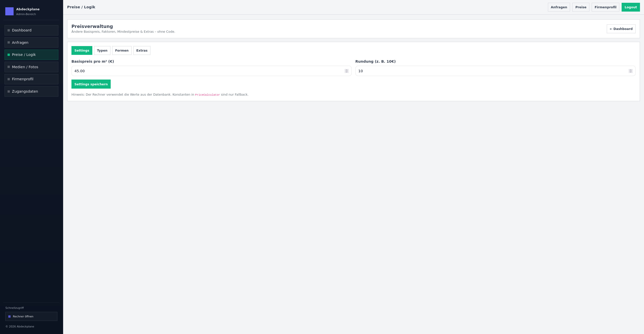Switch to the Typen tab

click(102, 51)
